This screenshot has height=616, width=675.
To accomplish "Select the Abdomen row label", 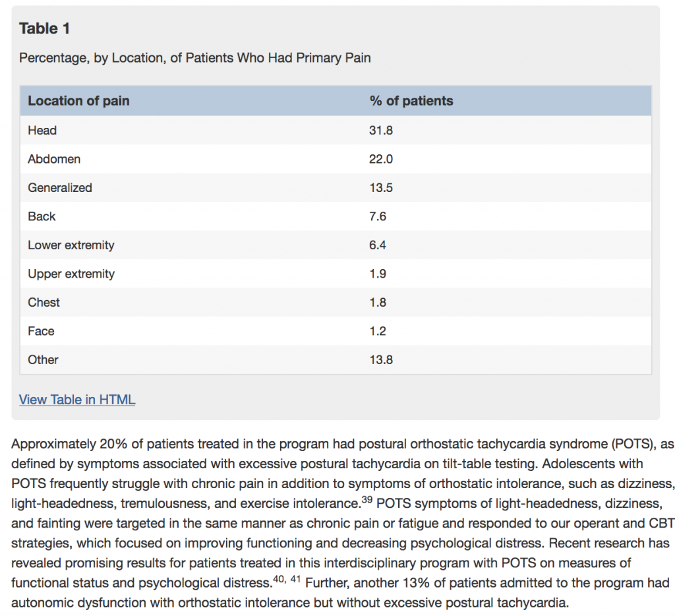I will [x=54, y=159].
